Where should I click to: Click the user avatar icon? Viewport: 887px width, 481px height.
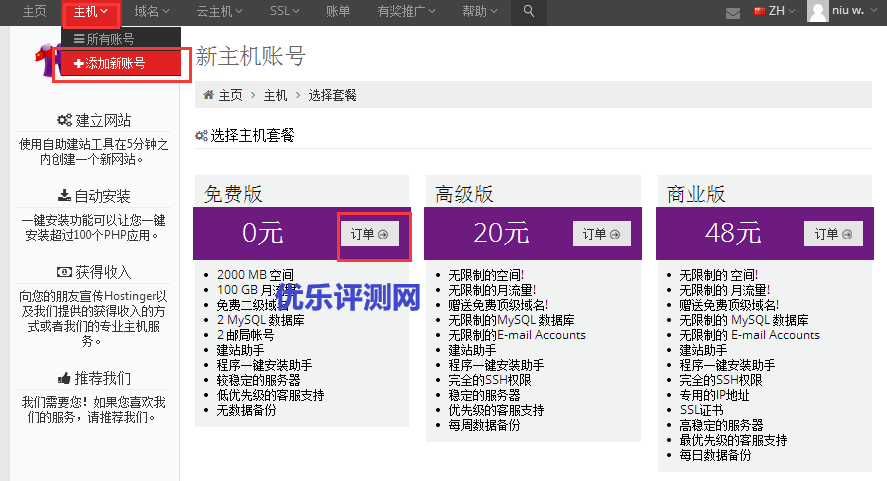coord(818,12)
